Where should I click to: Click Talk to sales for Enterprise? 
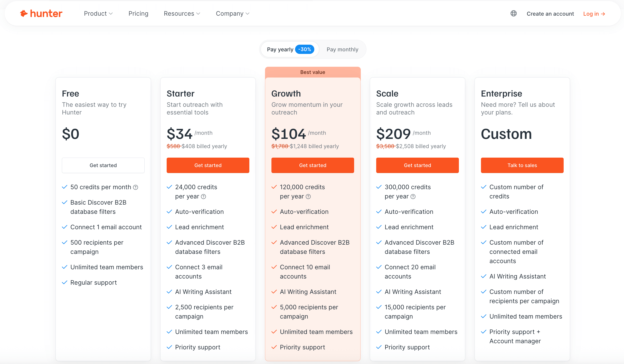(522, 165)
